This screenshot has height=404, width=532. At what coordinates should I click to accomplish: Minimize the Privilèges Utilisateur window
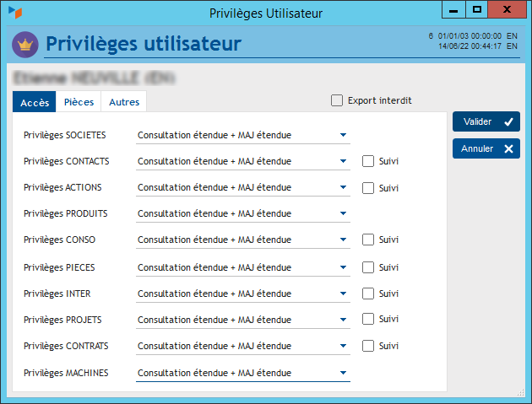pos(454,9)
